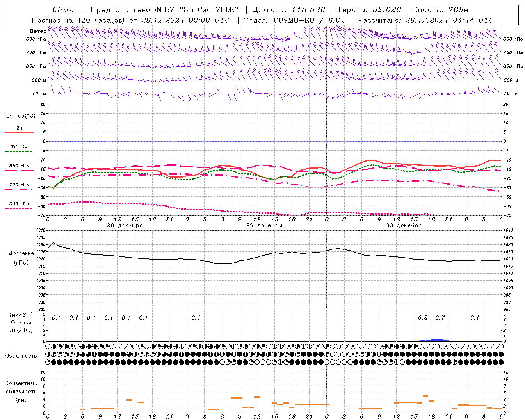Click the Облачность cloudiness panel label

click(x=21, y=356)
